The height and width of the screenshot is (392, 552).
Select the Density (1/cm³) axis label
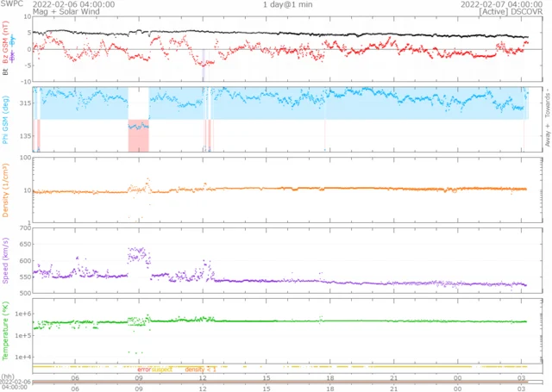click(x=5, y=190)
